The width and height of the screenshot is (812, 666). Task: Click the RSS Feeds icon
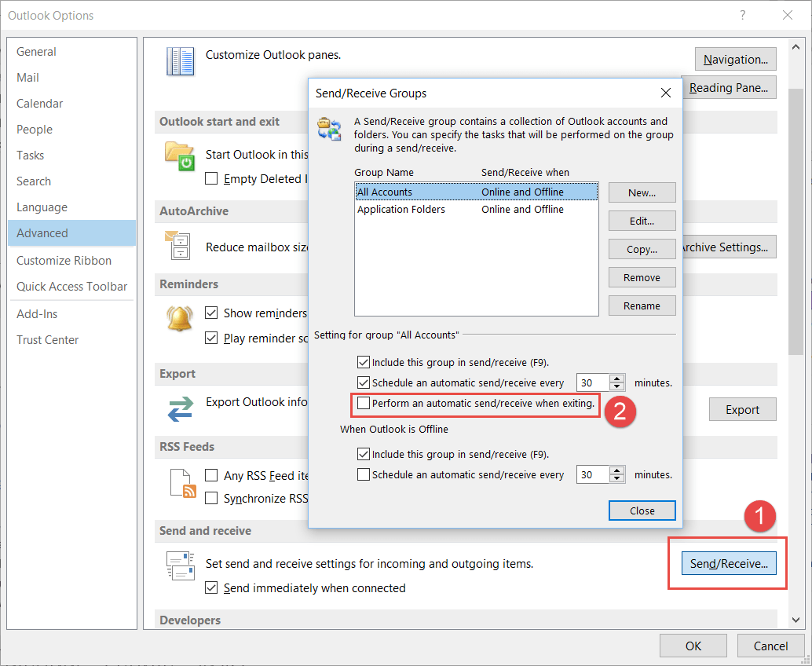tap(182, 484)
